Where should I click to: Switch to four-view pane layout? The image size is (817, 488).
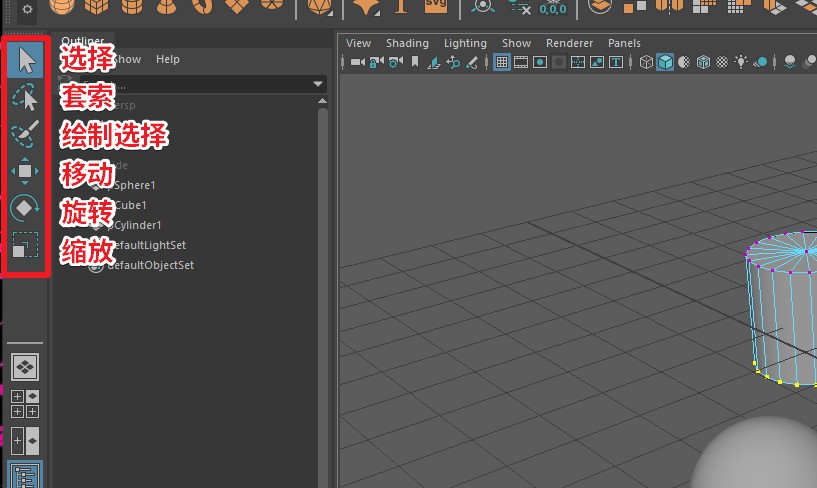[x=25, y=404]
